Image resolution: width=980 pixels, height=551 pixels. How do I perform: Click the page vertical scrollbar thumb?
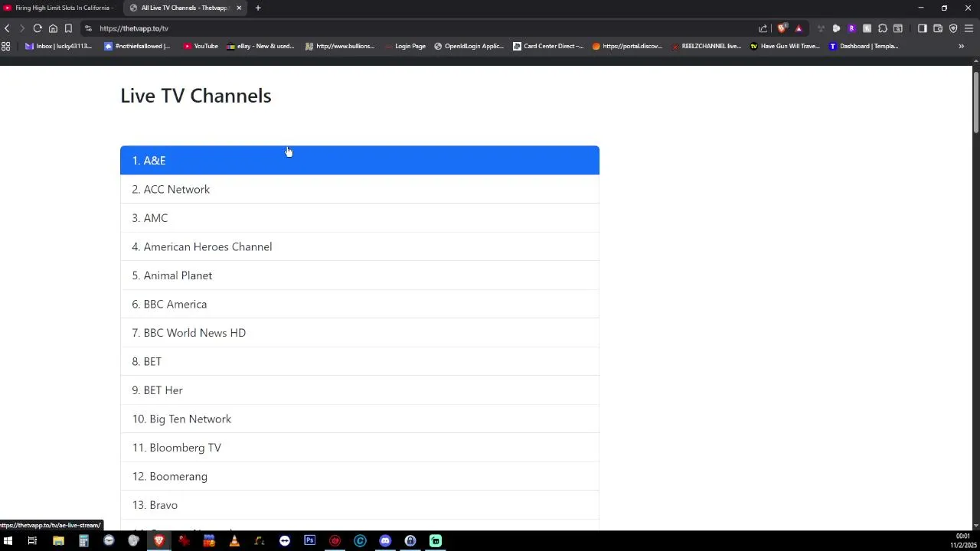(976, 101)
